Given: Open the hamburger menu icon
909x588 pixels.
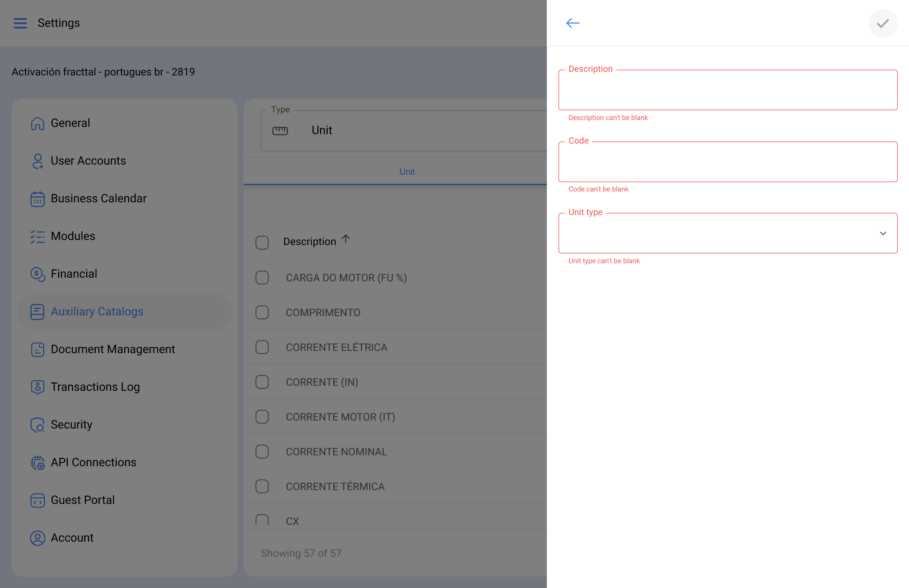Looking at the screenshot, I should pyautogui.click(x=20, y=23).
